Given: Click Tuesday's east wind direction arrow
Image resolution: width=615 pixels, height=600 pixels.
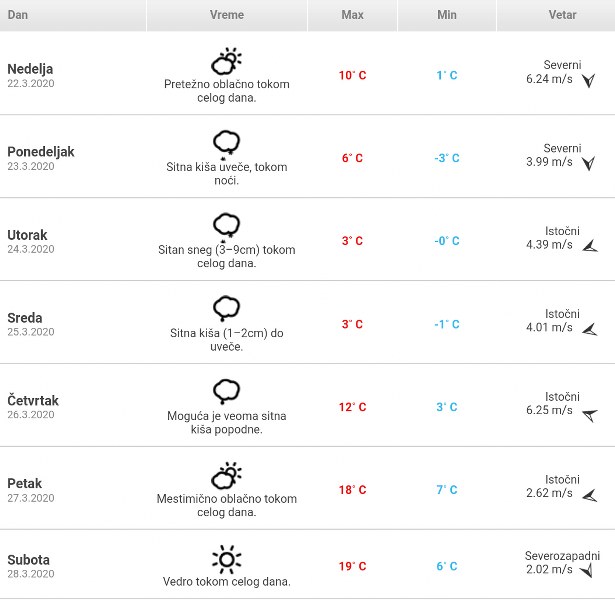Looking at the screenshot, I should tap(588, 246).
